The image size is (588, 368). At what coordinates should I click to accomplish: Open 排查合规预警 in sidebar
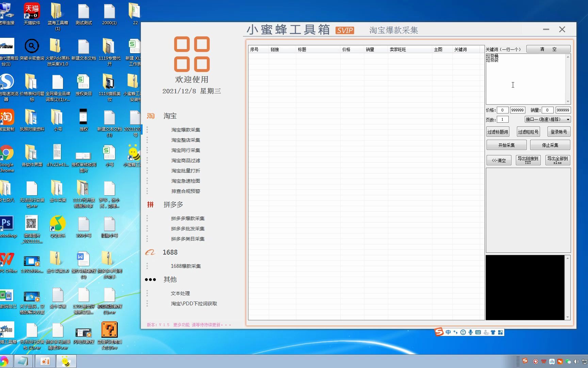[185, 191]
